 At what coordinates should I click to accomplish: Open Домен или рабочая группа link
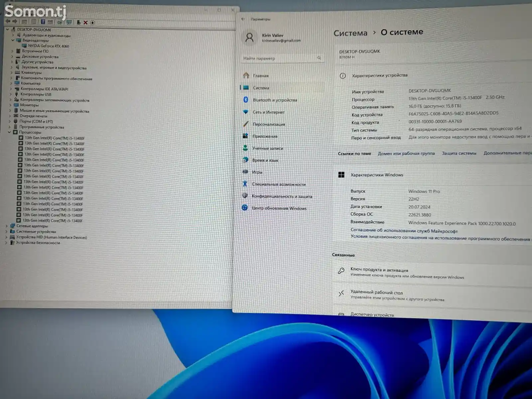pos(406,153)
